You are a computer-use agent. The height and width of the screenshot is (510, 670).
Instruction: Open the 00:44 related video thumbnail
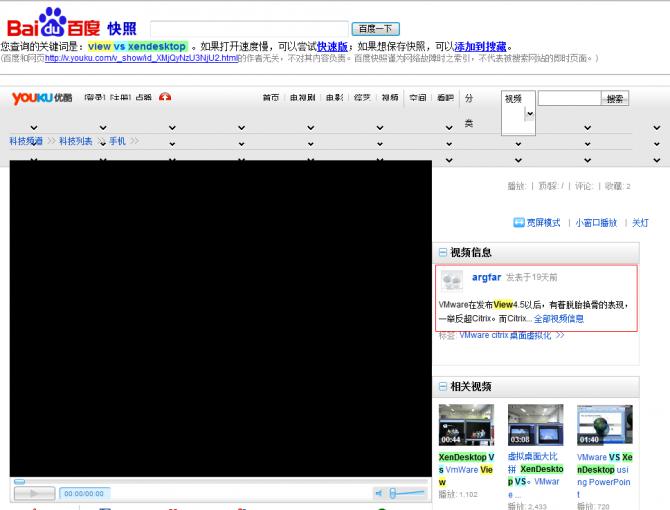click(x=466, y=425)
